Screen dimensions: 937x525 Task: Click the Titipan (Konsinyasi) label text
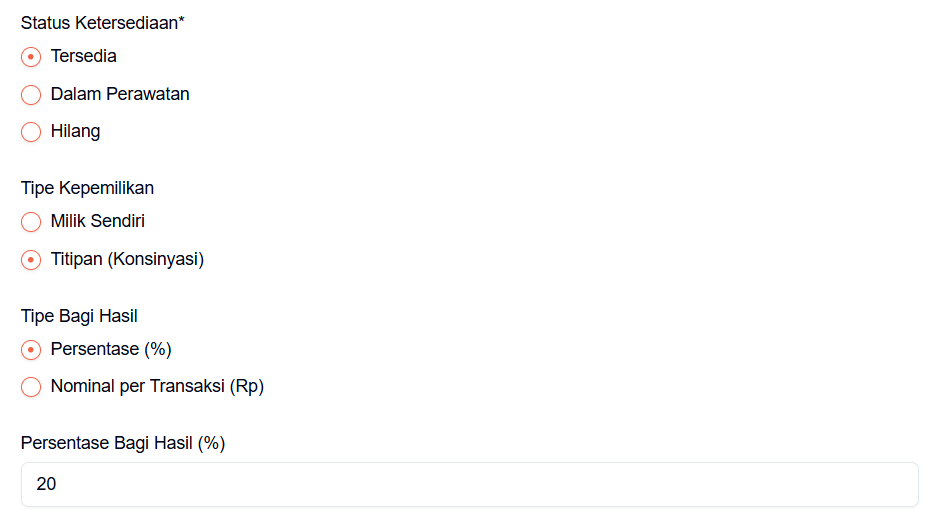[x=127, y=259]
